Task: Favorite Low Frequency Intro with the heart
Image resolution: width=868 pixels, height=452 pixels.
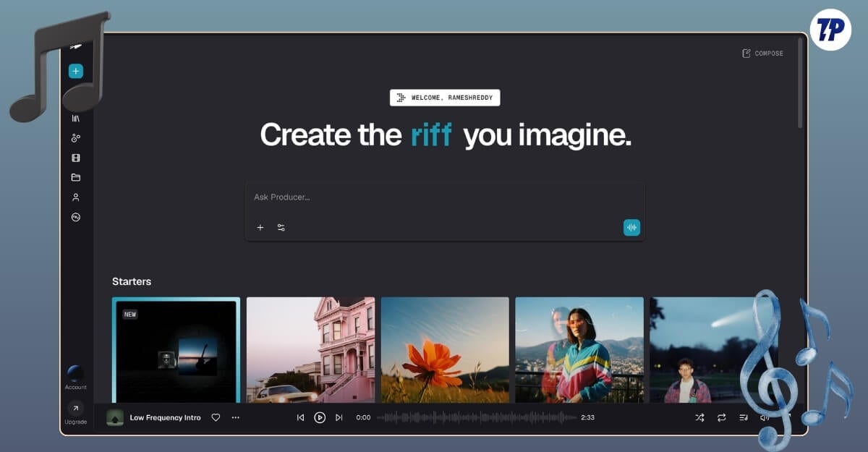Action: [215, 417]
